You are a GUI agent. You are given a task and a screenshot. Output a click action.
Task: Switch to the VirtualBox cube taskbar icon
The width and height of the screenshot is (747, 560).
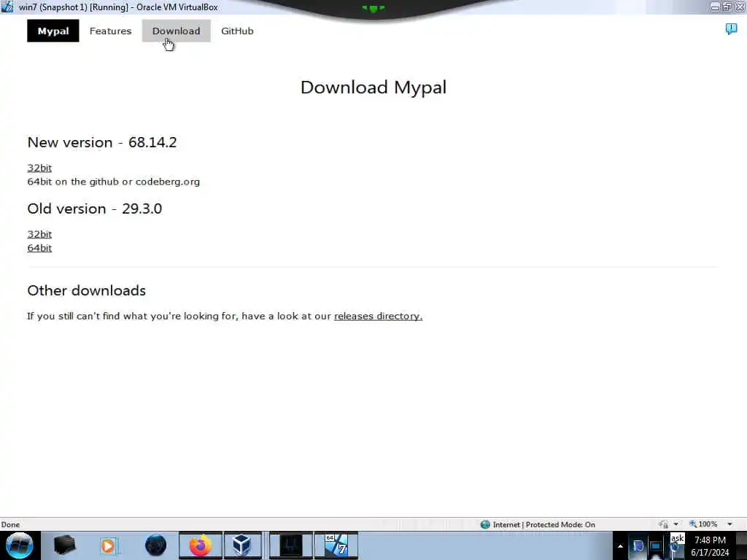[x=242, y=545]
